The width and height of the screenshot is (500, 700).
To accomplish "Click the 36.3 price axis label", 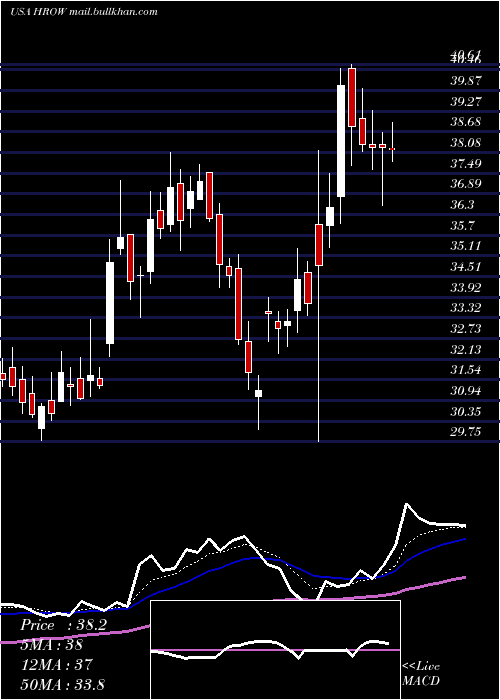I will [x=462, y=205].
